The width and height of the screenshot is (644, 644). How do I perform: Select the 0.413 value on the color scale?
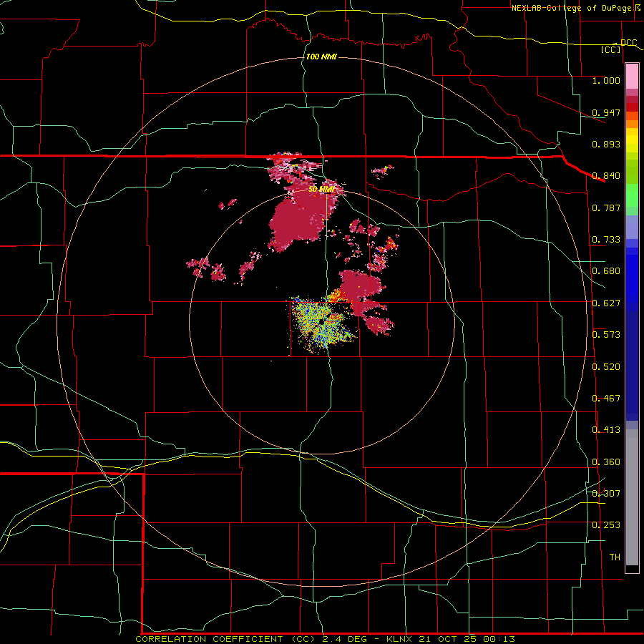pyautogui.click(x=606, y=430)
